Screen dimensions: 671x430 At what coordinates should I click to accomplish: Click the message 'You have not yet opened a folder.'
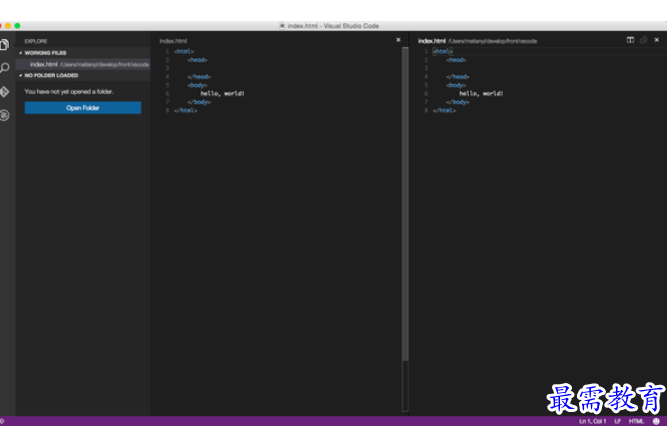click(69, 92)
